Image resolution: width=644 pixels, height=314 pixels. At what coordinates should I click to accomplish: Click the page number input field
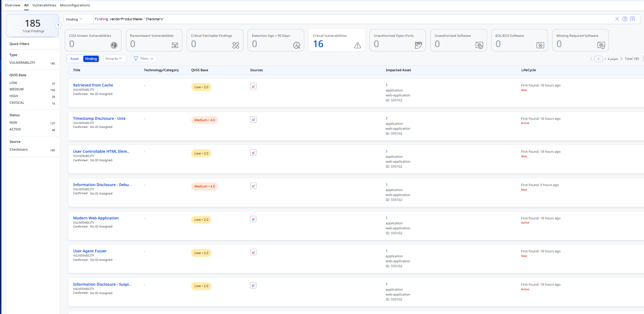click(x=598, y=59)
